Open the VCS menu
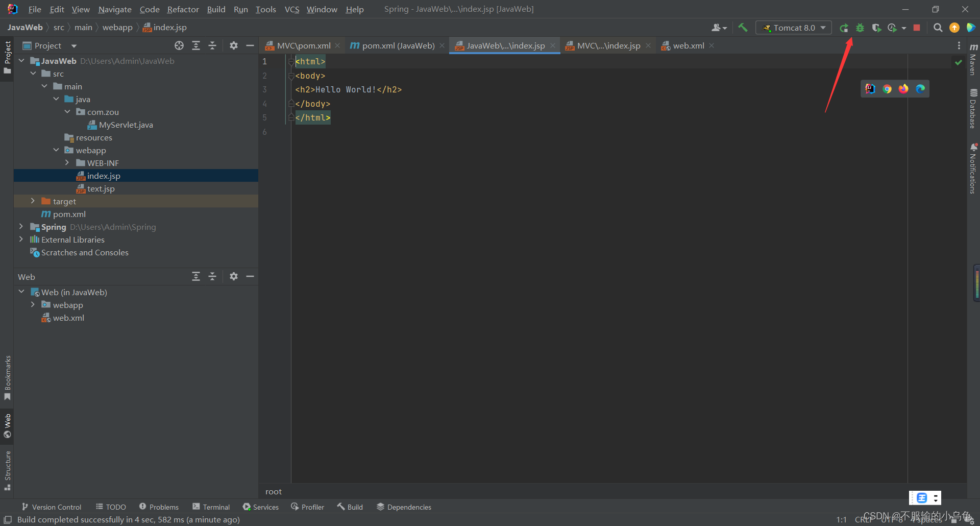 [292, 9]
